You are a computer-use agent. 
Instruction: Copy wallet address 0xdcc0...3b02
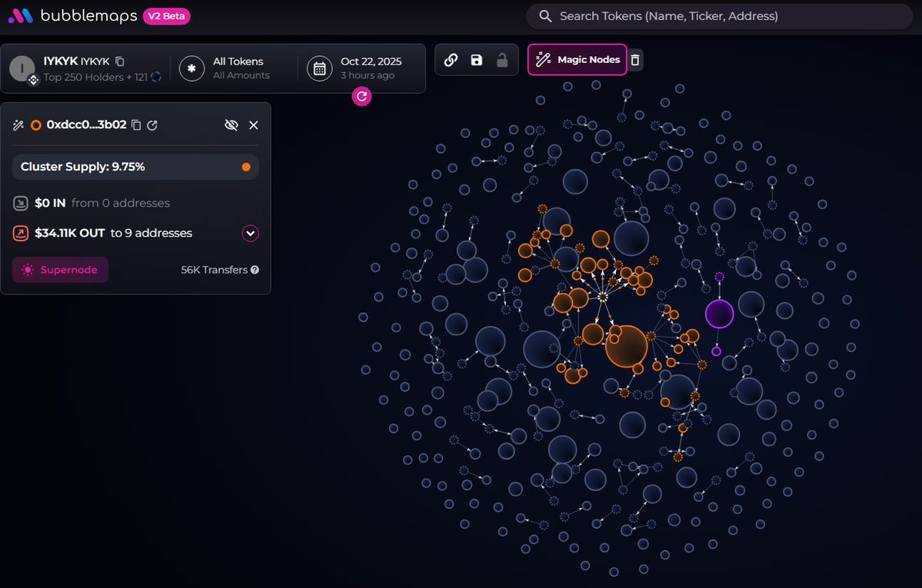point(136,125)
